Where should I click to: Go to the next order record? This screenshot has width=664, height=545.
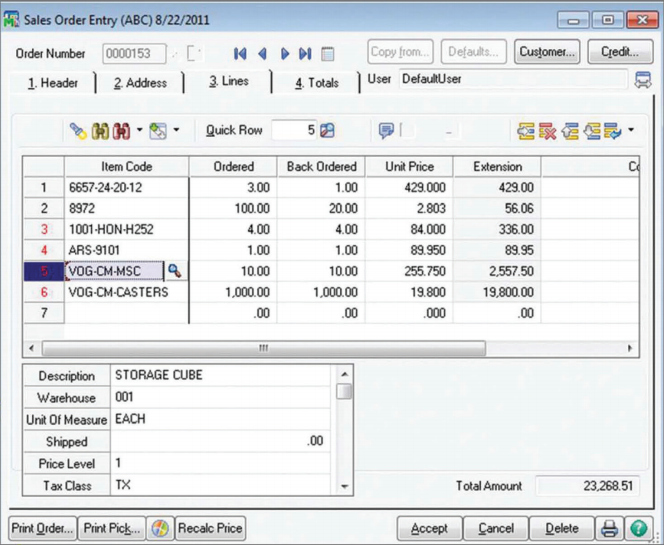click(x=285, y=54)
